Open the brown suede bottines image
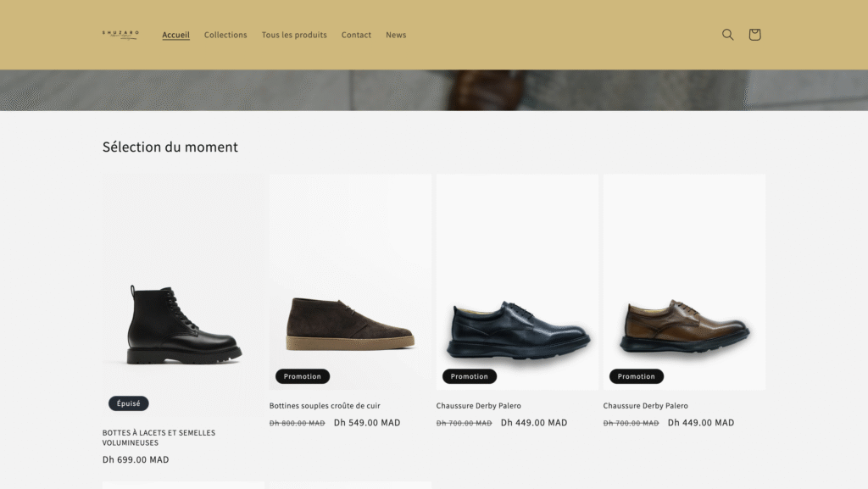Screen dimensions: 868x489 click(x=350, y=323)
